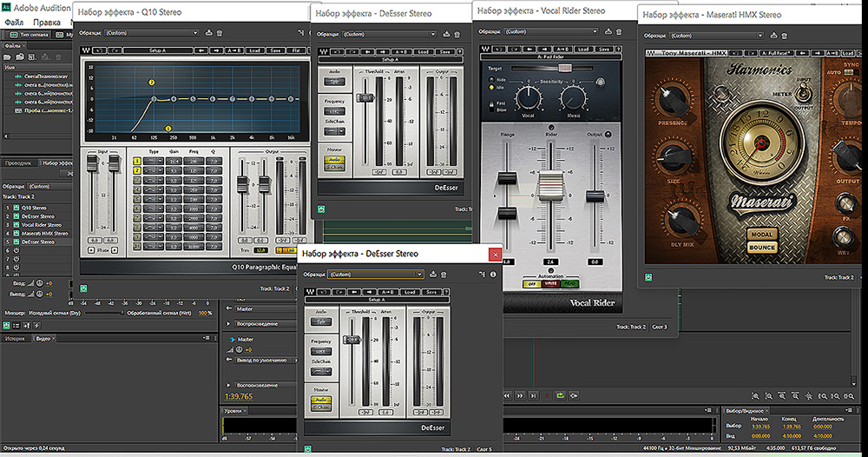Open preset dropdown in Maserati HMX window
The height and width of the screenshot is (457, 868).
pos(717,36)
